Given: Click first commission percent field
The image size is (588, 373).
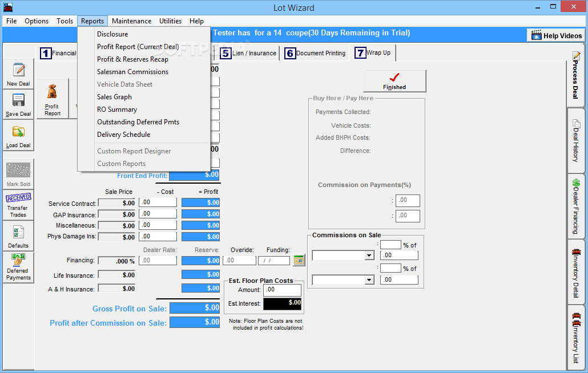Looking at the screenshot, I should coord(390,245).
